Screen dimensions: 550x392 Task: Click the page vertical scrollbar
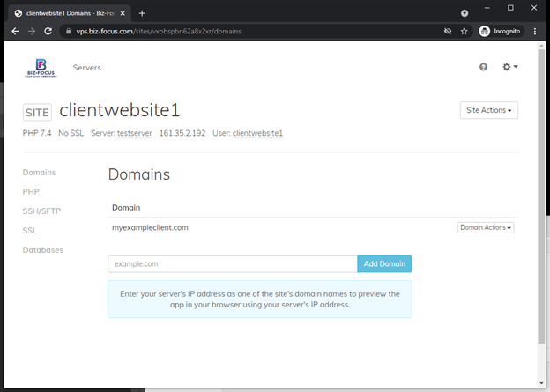click(541, 196)
